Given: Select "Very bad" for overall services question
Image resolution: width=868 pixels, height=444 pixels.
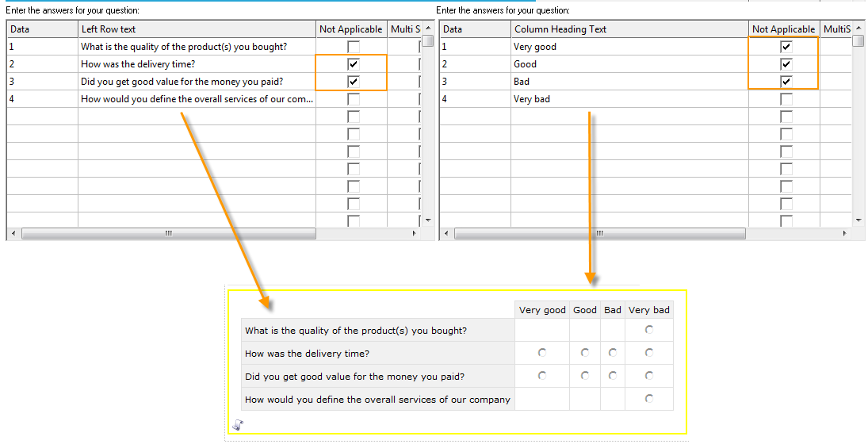Looking at the screenshot, I should coord(649,399).
